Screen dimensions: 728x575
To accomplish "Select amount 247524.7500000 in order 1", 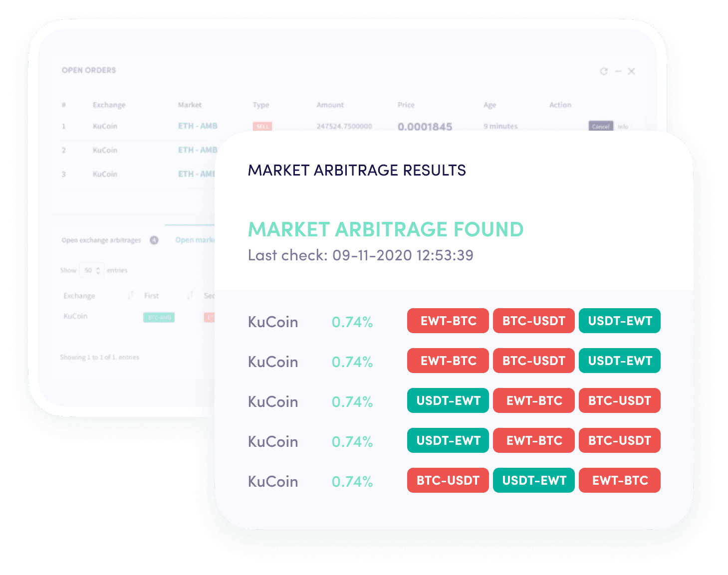I will (344, 126).
